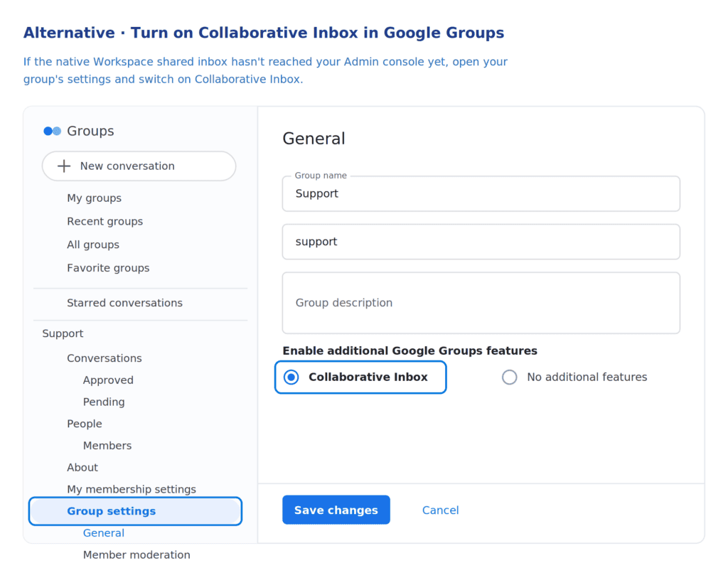Select the No additional features radio button
Screen dimensions: 728x568
509,377
